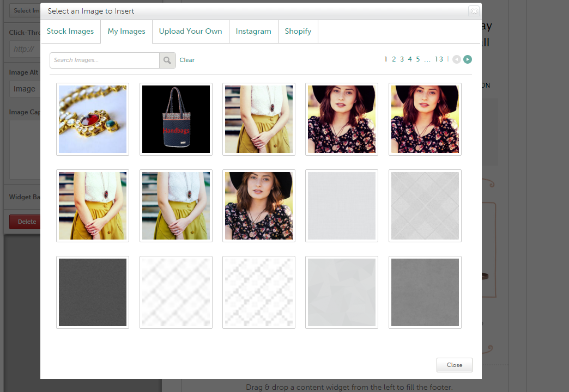Select the gold jewelry image thumbnail
The height and width of the screenshot is (392, 569).
pyautogui.click(x=93, y=119)
